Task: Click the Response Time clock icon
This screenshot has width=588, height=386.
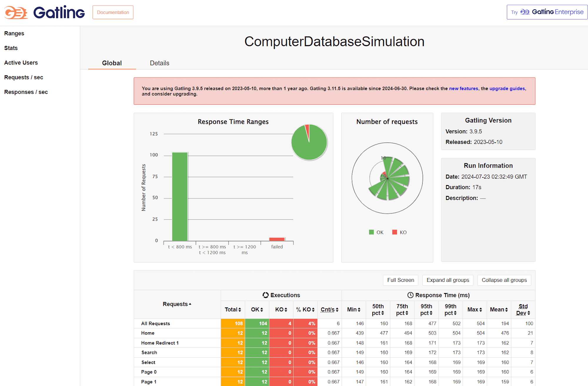Action: point(410,295)
